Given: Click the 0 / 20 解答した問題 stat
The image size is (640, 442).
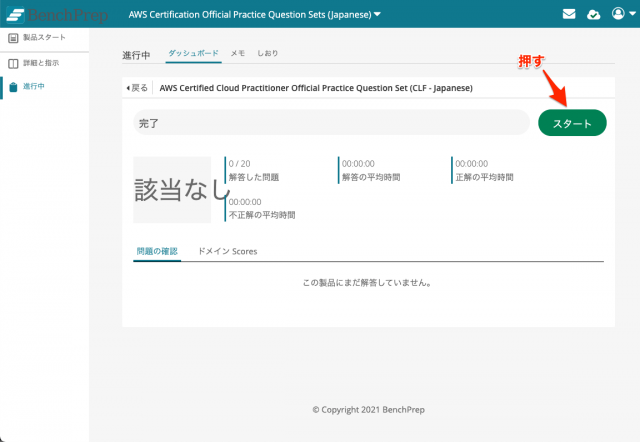Looking at the screenshot, I should tap(253, 170).
